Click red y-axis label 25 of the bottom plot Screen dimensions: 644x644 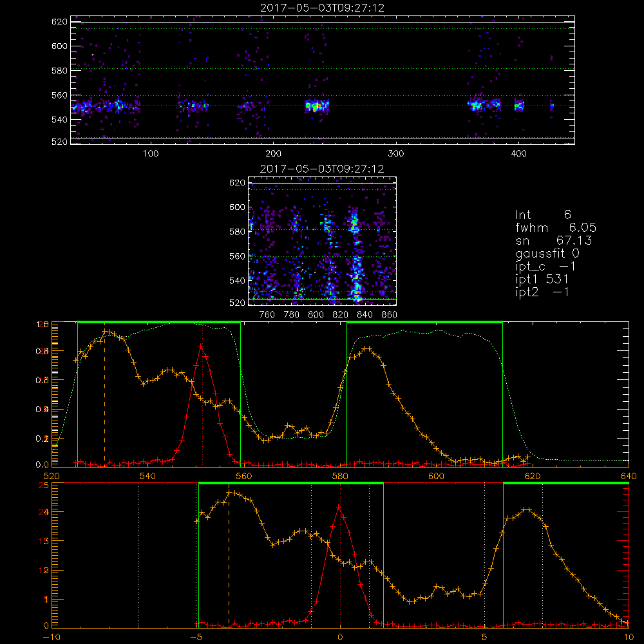(x=43, y=486)
